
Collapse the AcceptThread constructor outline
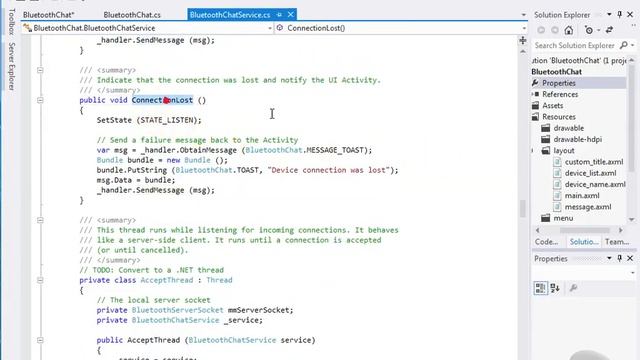tap(40, 340)
